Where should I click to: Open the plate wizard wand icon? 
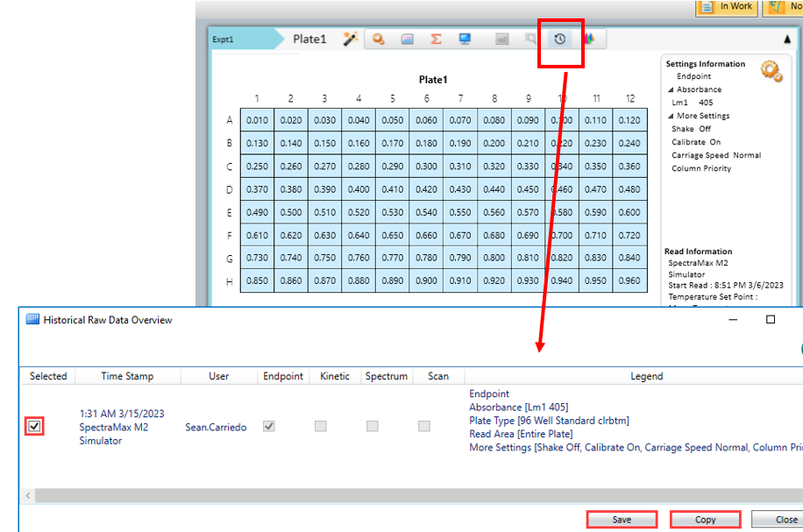[x=351, y=39]
